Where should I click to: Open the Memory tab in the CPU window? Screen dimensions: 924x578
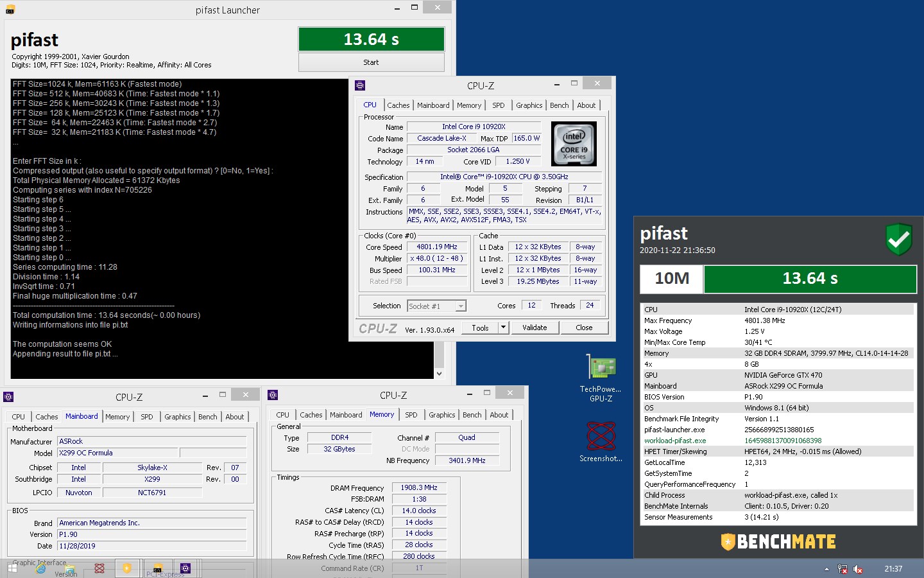[469, 105]
